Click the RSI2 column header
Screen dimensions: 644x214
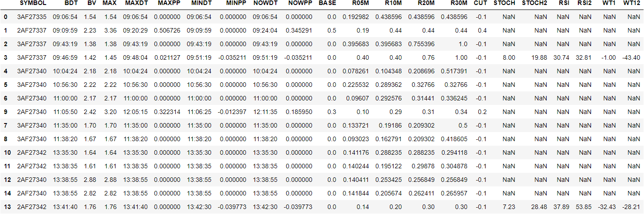coord(585,3)
